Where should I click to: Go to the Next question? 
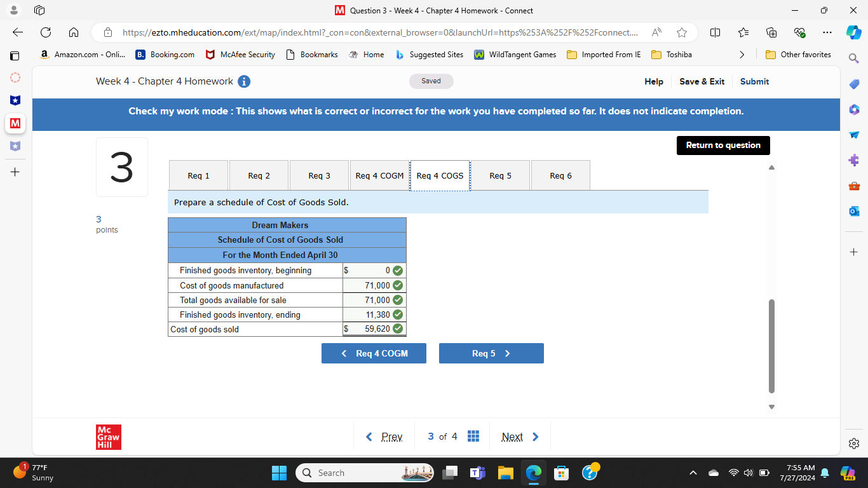520,437
